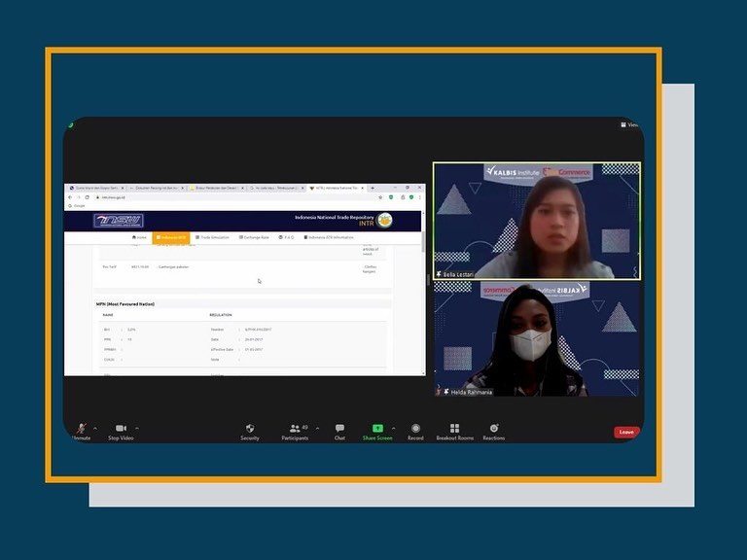Open the Reactions menu
Image resolution: width=747 pixels, height=560 pixels.
click(x=494, y=431)
